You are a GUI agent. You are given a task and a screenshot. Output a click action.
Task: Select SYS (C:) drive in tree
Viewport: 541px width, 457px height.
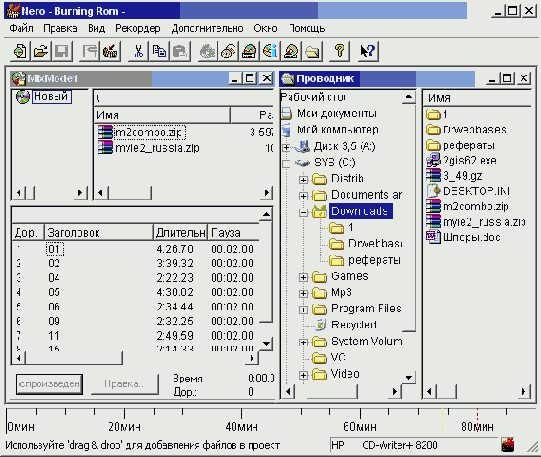click(334, 162)
